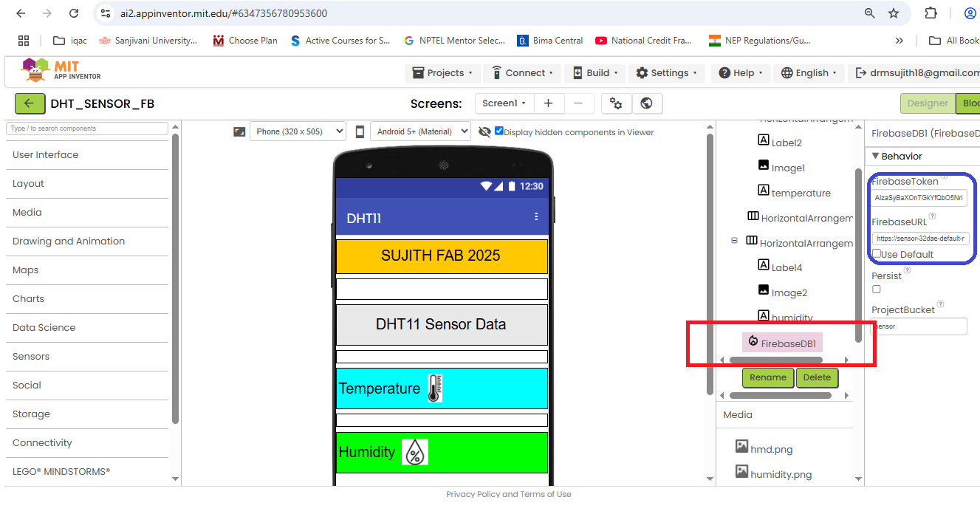Collapse the Behavior properties section
Image resolution: width=980 pixels, height=531 pixels.
[876, 156]
